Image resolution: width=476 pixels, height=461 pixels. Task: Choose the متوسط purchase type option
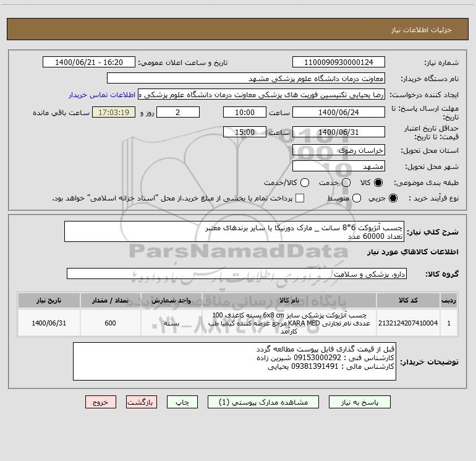pyautogui.click(x=357, y=198)
